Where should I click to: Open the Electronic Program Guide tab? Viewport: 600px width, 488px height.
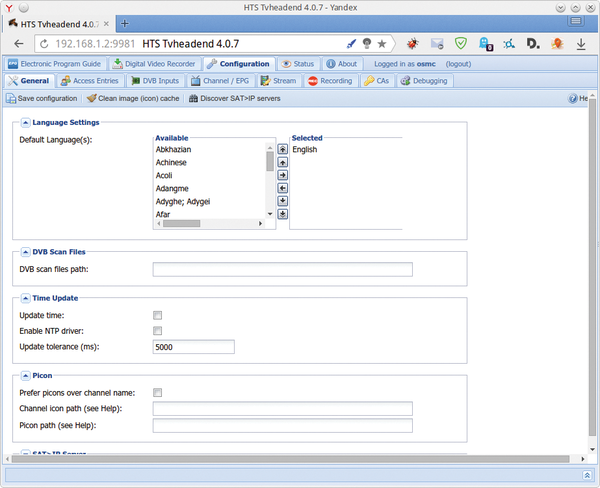55,64
